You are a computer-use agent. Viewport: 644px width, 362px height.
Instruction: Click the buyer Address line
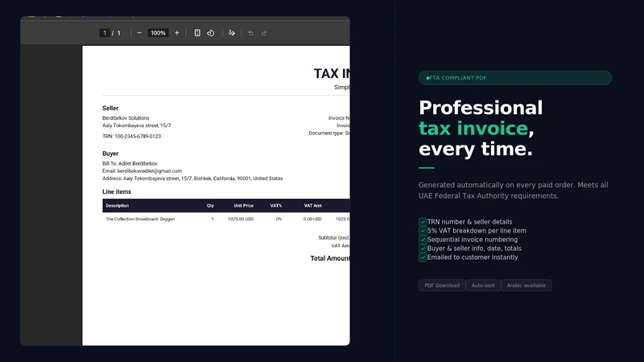192,179
